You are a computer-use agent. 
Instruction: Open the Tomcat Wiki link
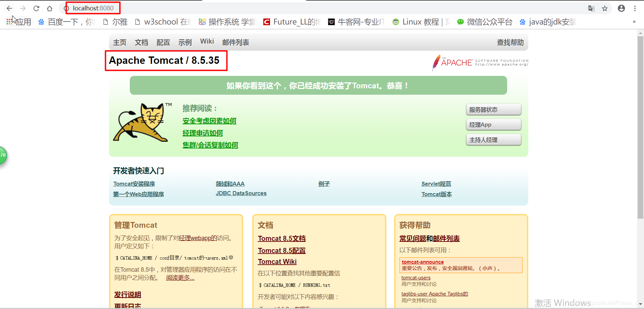277,262
